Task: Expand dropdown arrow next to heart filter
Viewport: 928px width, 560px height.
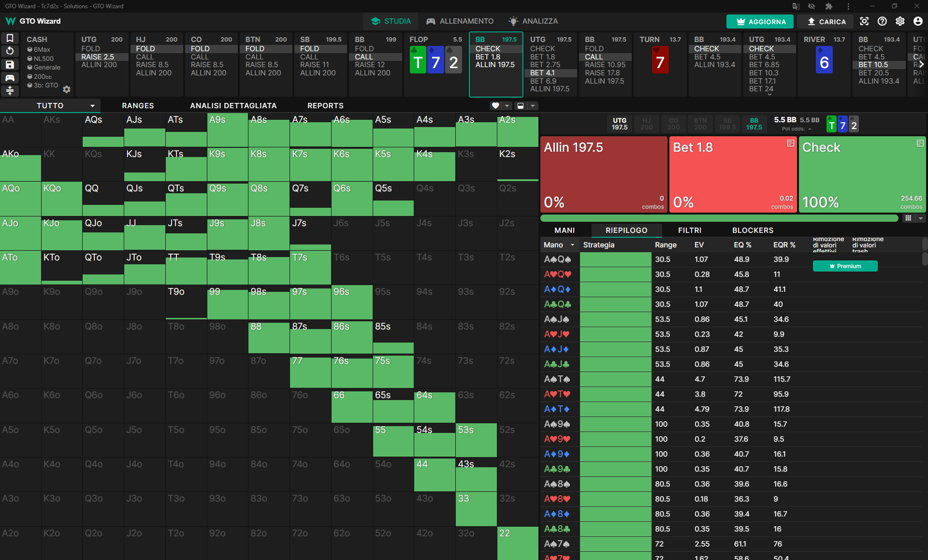Action: click(x=507, y=105)
